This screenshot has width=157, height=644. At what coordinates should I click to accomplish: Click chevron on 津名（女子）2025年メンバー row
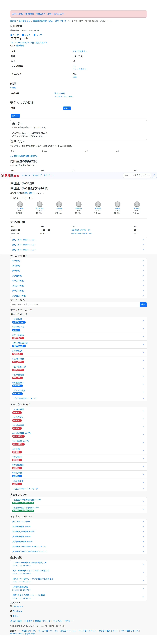(x=143, y=250)
